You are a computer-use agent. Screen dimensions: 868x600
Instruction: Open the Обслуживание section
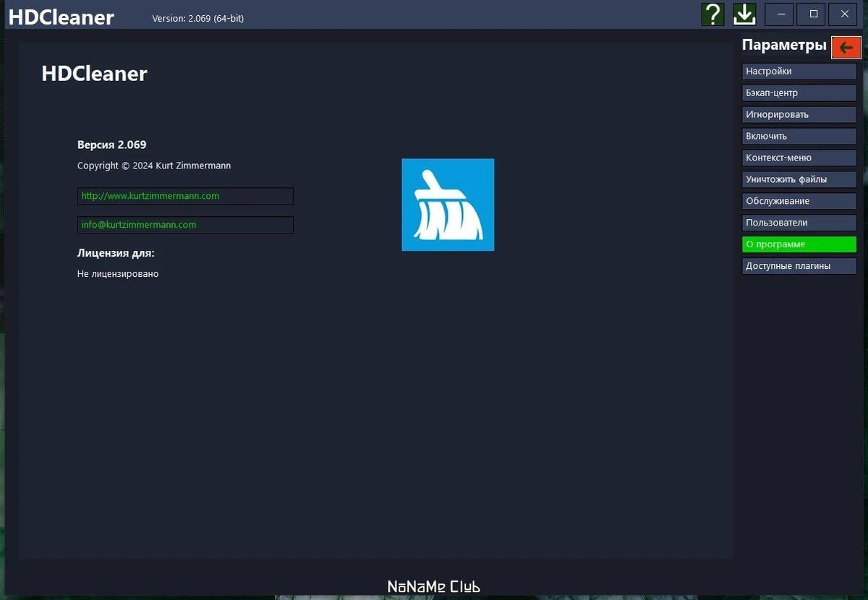pos(799,201)
